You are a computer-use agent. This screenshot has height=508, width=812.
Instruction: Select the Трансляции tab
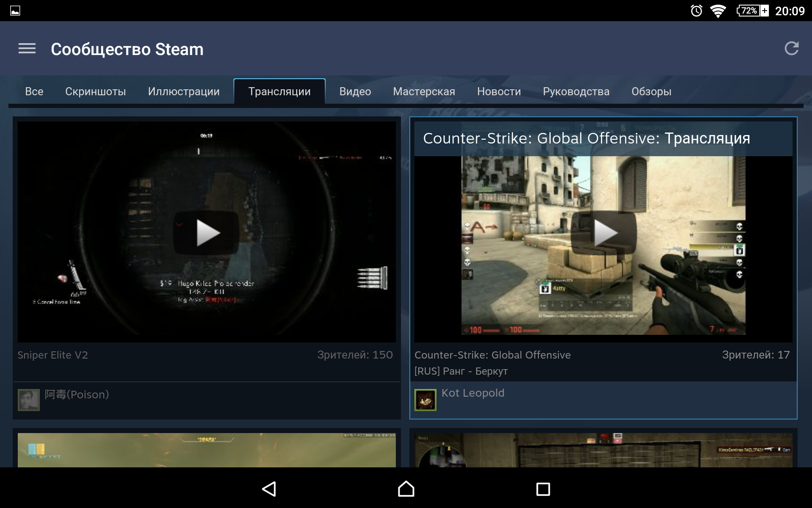click(280, 91)
